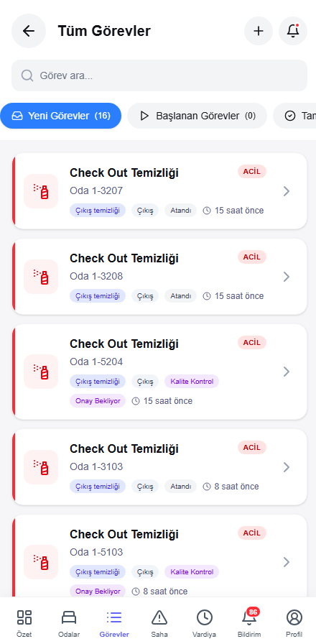Select the Yeni Görevler (16) filter
The width and height of the screenshot is (316, 644).
point(61,116)
